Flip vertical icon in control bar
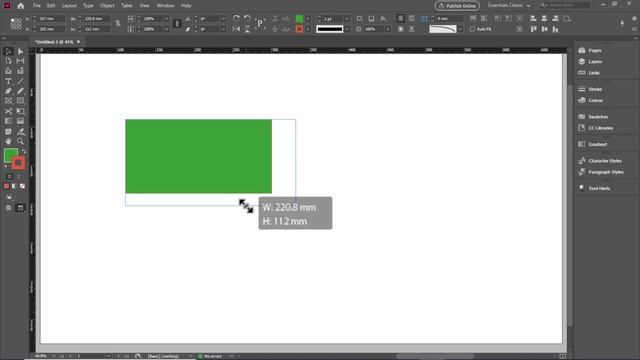Image resolution: width=640 pixels, height=360 pixels. 247,29
